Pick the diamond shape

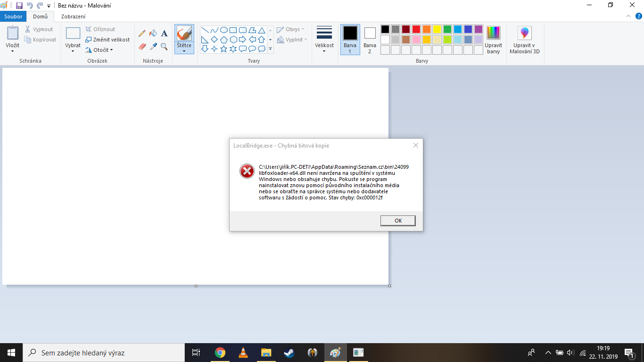pyautogui.click(x=215, y=40)
